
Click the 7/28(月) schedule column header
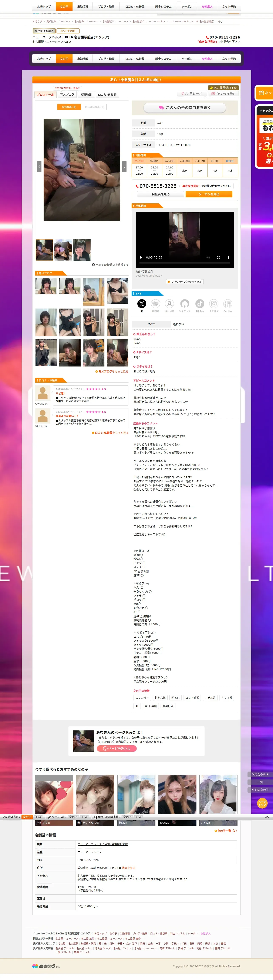point(154,161)
